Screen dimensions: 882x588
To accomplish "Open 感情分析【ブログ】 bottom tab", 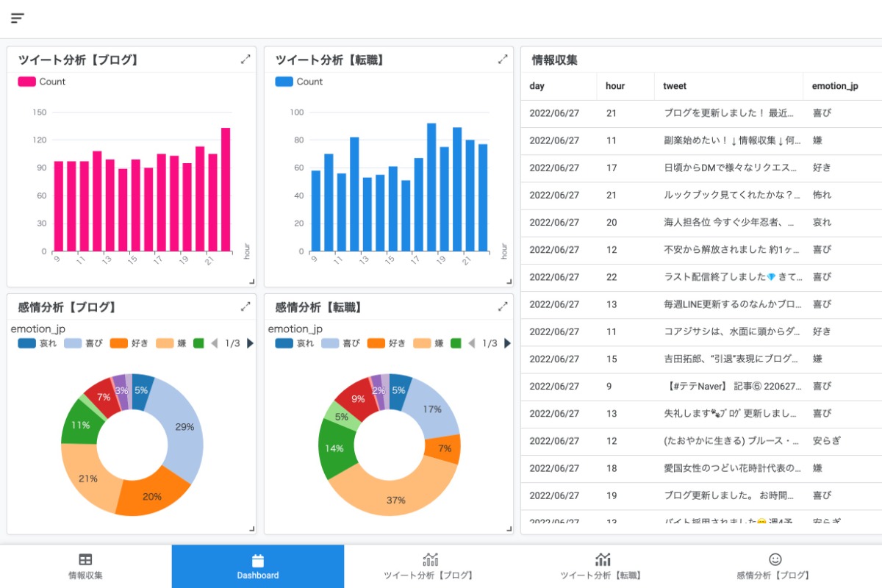I will (x=775, y=566).
